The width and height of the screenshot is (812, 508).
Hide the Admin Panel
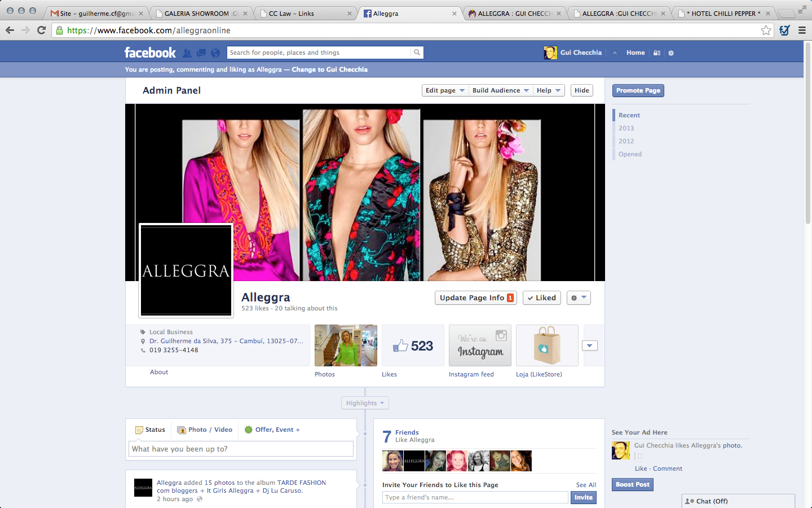582,90
